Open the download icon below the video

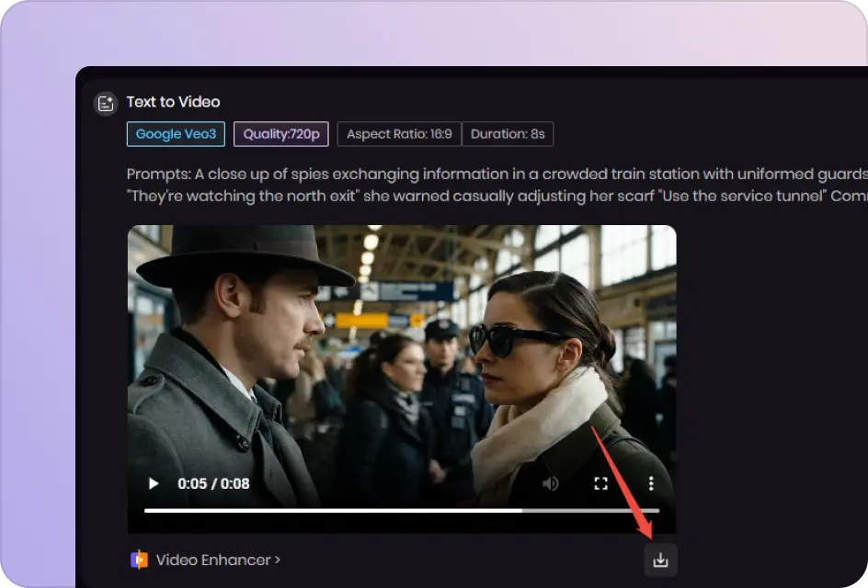(x=661, y=559)
